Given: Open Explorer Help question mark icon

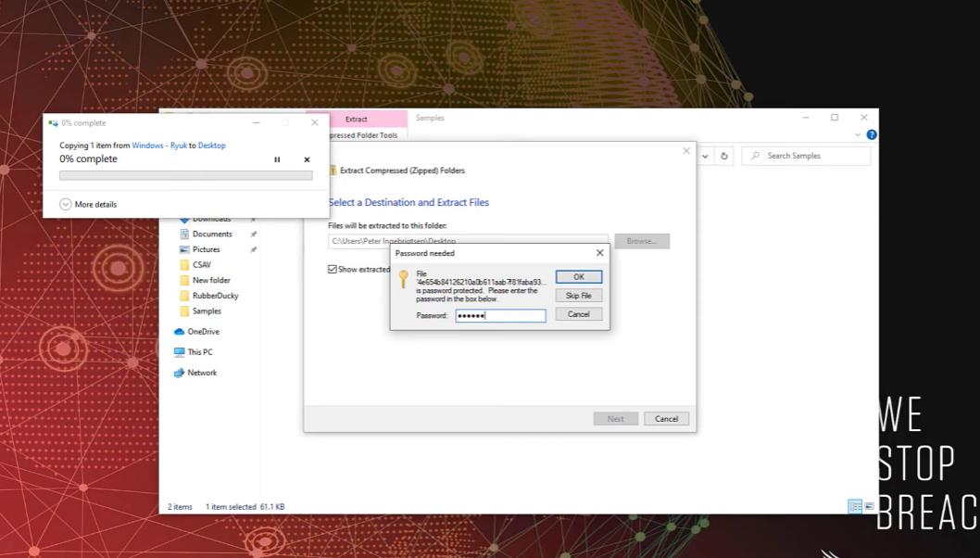Looking at the screenshot, I should tap(872, 134).
